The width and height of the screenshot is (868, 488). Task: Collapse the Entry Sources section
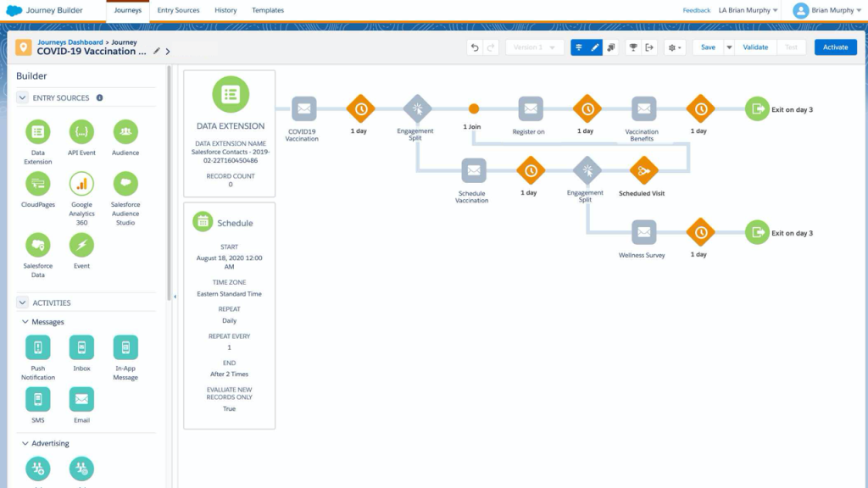(22, 98)
